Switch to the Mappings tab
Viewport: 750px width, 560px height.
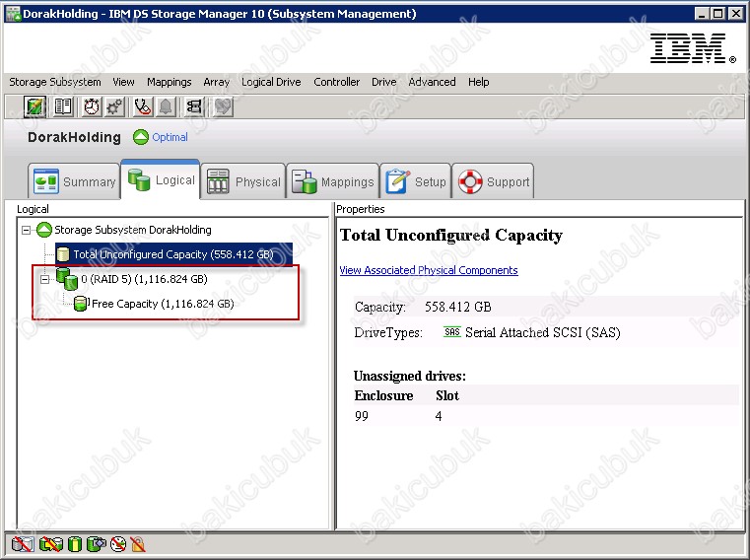pos(332,181)
